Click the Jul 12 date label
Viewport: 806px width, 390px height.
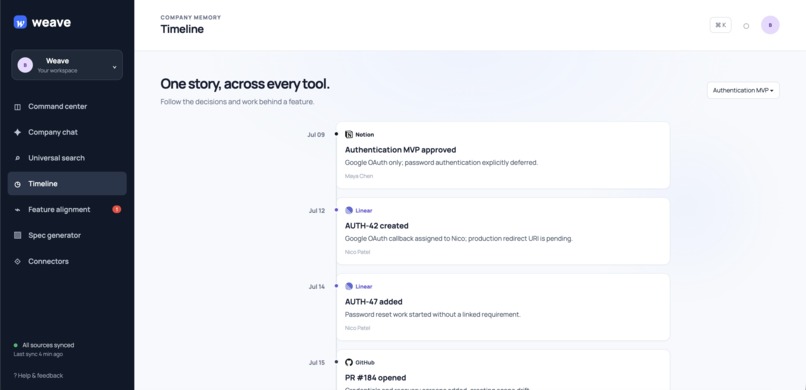coord(317,211)
